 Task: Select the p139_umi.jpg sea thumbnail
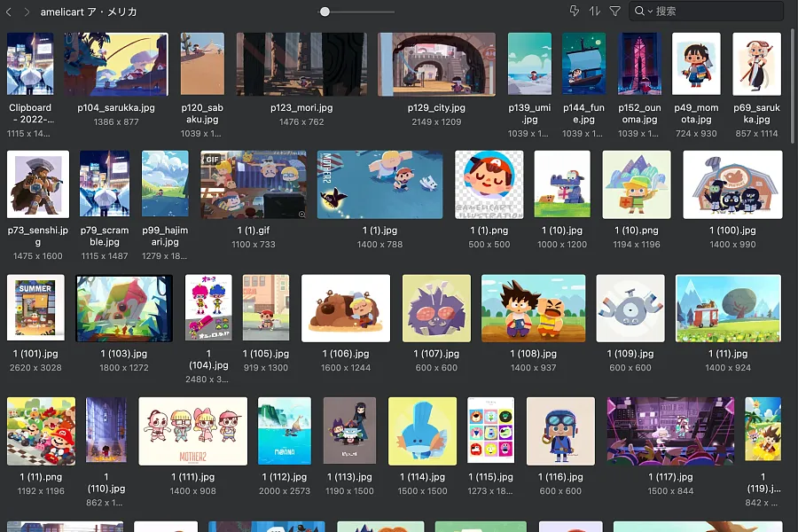pos(530,64)
